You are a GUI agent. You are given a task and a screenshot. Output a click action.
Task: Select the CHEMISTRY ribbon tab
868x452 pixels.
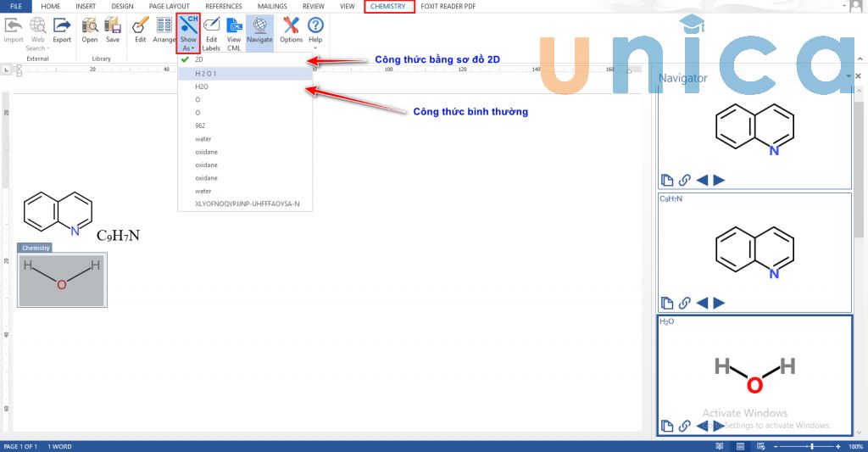tap(388, 6)
